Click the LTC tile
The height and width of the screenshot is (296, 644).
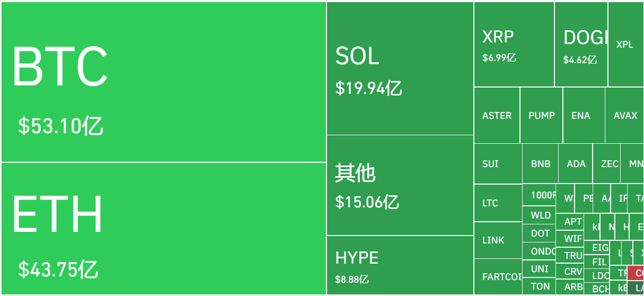tap(498, 203)
